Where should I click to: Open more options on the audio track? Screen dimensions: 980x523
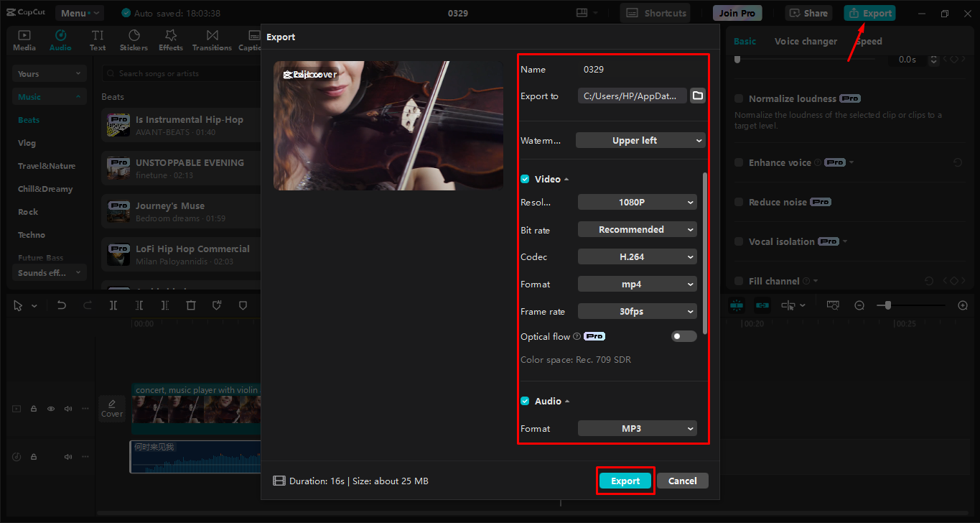(x=85, y=457)
